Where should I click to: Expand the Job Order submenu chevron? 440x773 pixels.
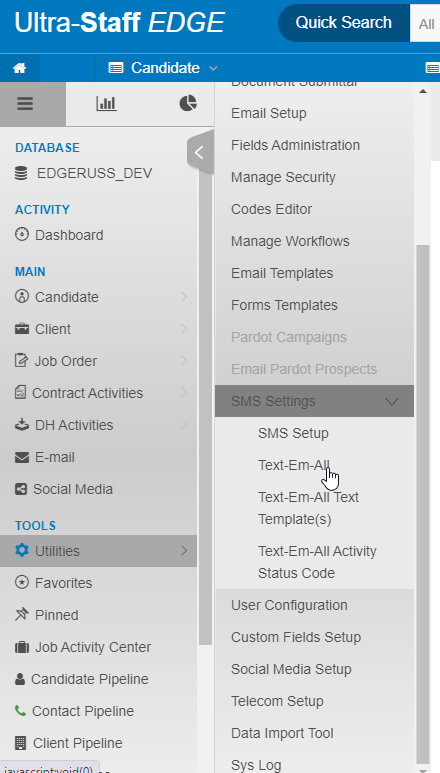coord(184,360)
